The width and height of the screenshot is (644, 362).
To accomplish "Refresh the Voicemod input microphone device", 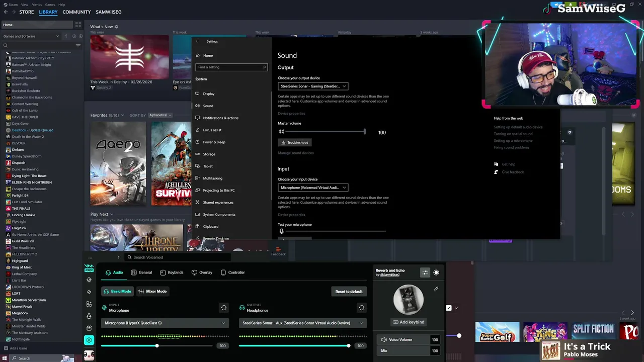I will point(224,308).
